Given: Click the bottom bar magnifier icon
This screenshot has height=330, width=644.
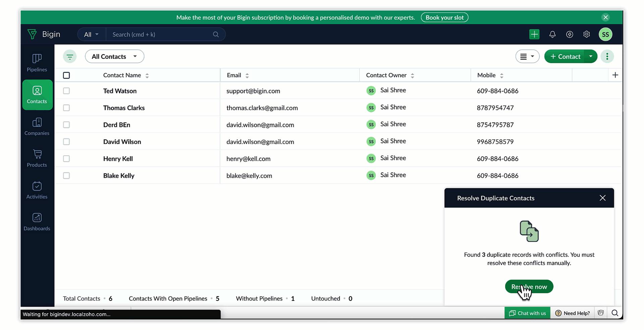Looking at the screenshot, I should point(615,313).
